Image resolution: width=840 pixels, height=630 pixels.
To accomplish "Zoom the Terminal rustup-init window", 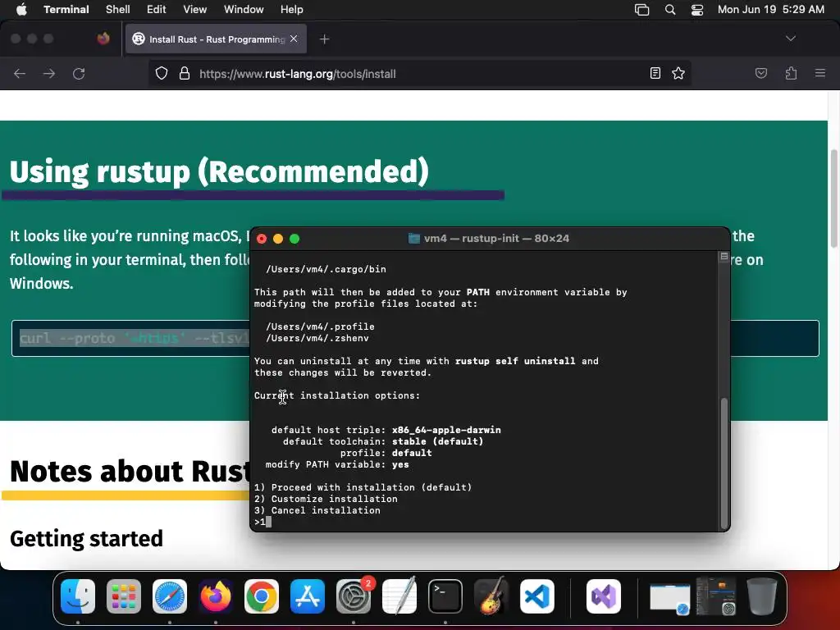I will 294,239.
